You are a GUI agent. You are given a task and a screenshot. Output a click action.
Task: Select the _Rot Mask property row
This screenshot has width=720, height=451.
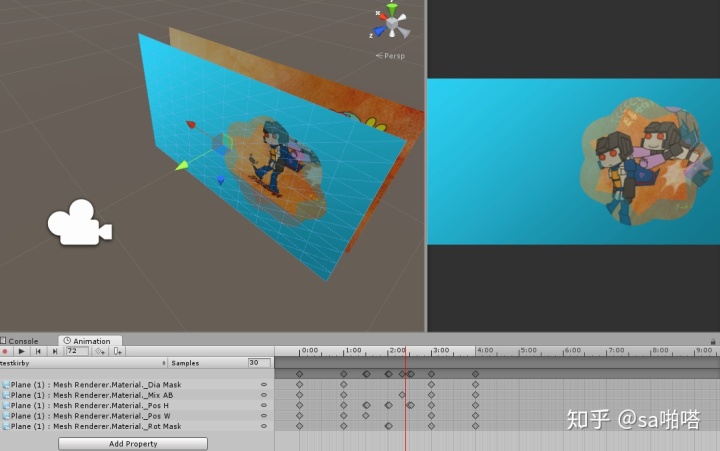tap(137, 426)
